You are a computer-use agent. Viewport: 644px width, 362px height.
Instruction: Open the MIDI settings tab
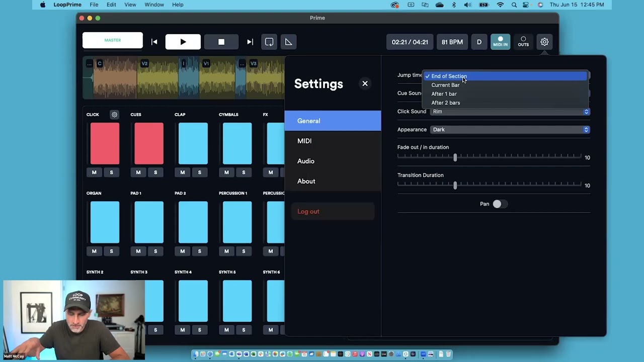pyautogui.click(x=333, y=141)
